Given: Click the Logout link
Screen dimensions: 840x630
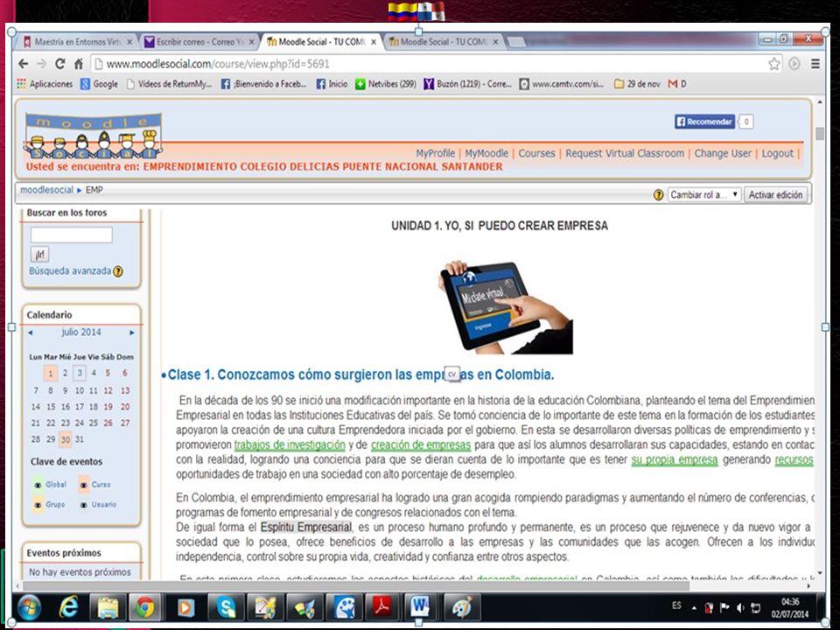Looking at the screenshot, I should pyautogui.click(x=777, y=153).
